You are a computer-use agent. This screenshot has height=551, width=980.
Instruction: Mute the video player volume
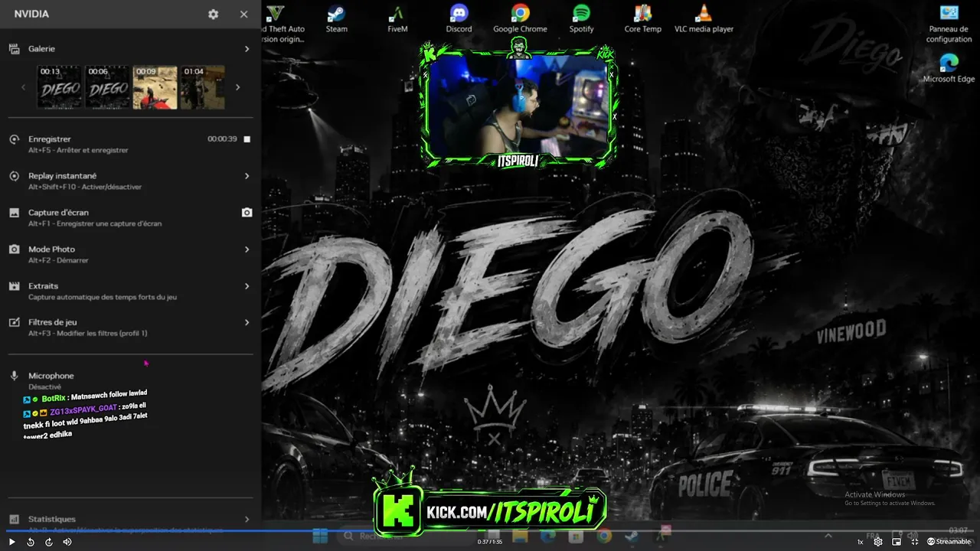coord(67,542)
